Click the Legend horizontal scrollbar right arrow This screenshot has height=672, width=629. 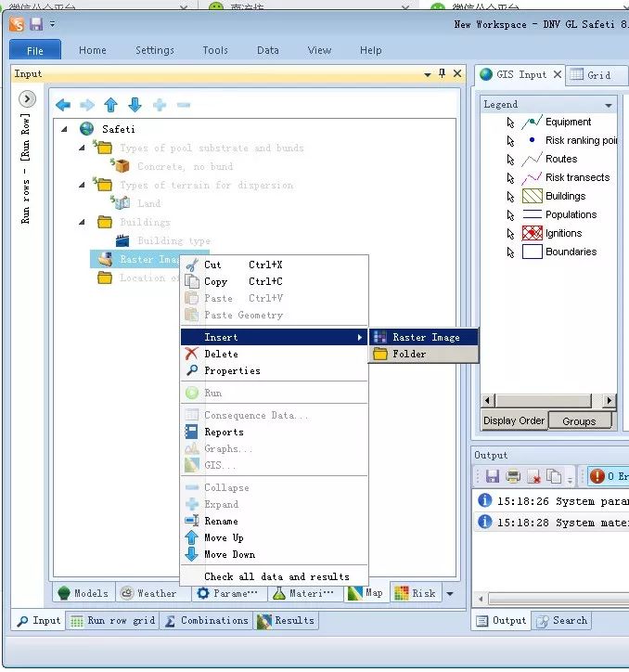point(609,401)
